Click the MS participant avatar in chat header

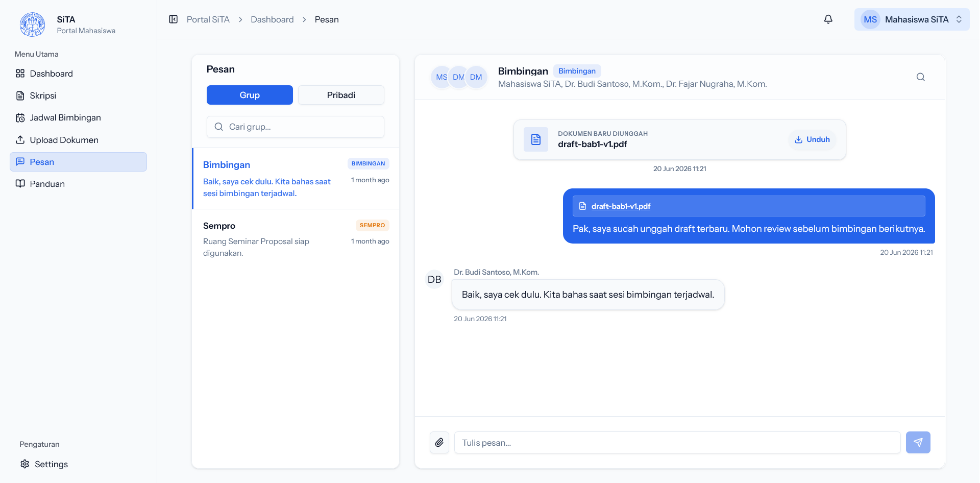tap(441, 77)
